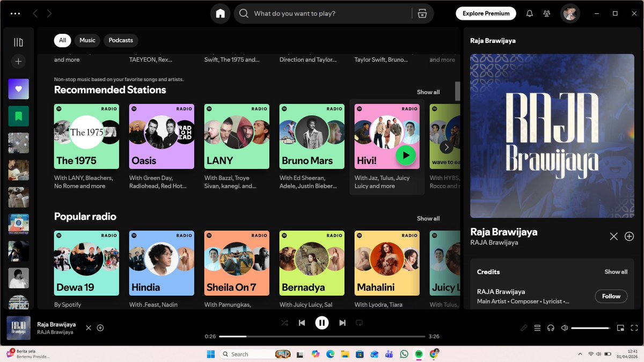Show all Popular radio
This screenshot has height=362, width=644.
(428, 219)
